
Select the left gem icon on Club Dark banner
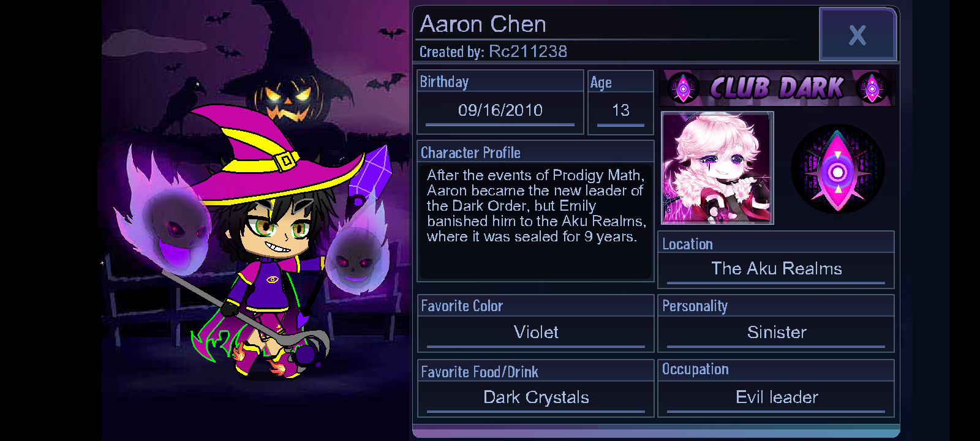[x=683, y=88]
